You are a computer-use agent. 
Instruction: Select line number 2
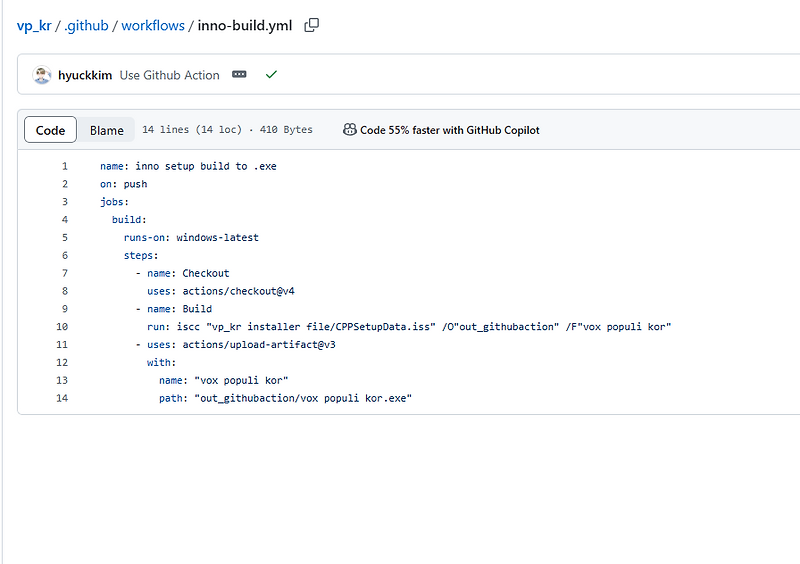[65, 184]
